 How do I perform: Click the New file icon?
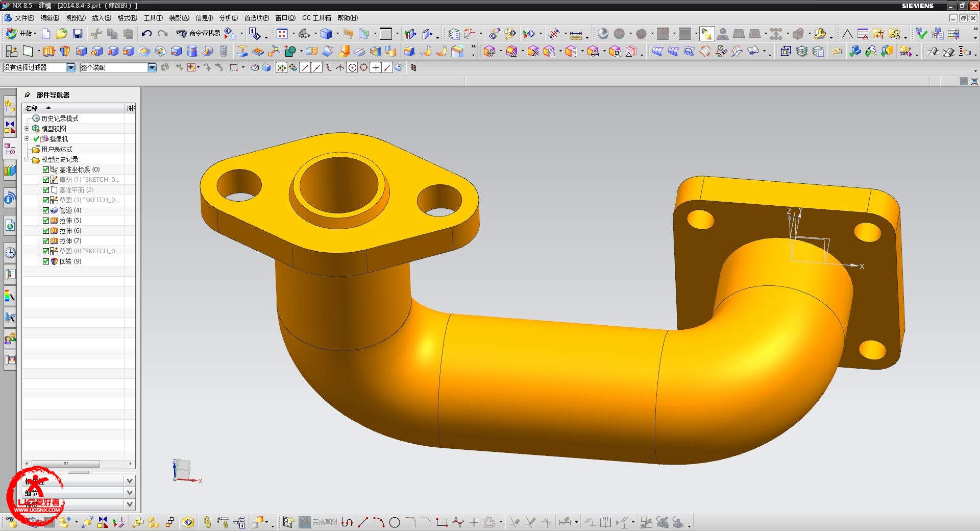click(x=46, y=34)
